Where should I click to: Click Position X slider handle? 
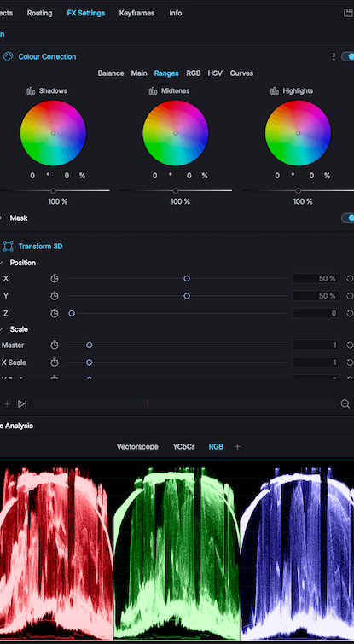pyautogui.click(x=187, y=279)
